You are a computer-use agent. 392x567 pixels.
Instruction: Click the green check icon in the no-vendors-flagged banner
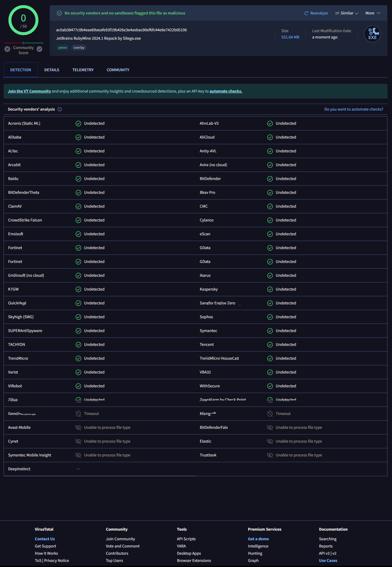point(59,13)
